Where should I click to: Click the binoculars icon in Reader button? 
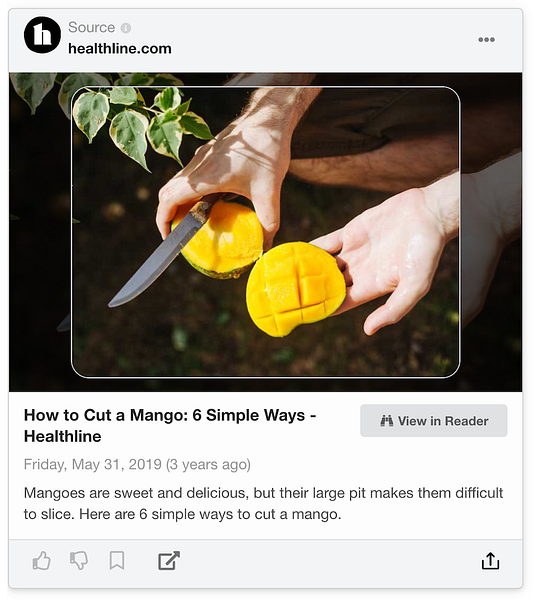tap(386, 421)
